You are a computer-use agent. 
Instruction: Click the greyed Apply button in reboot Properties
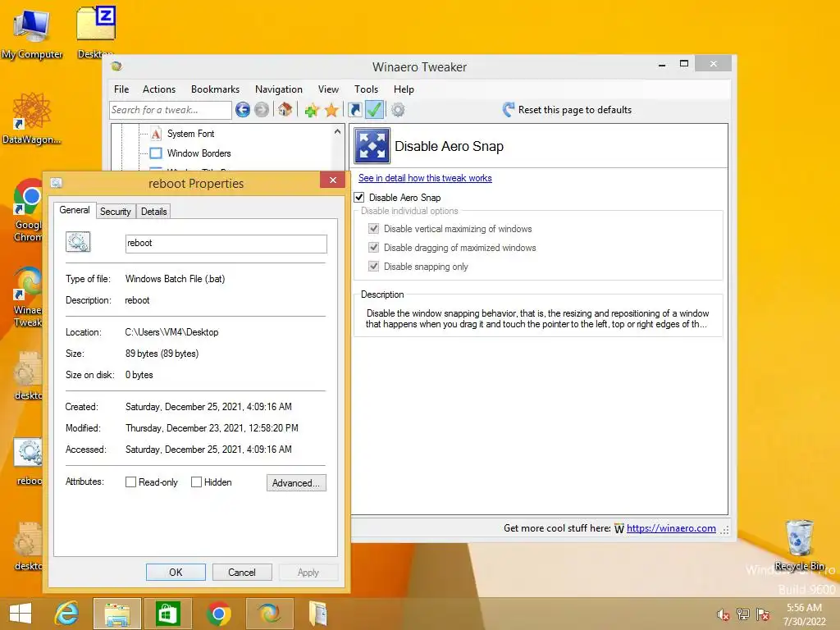point(308,572)
